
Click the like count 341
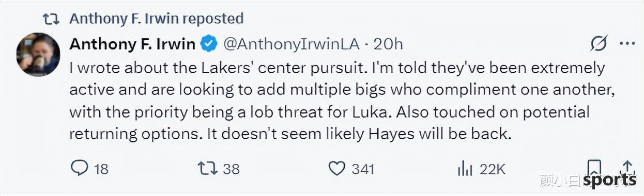point(362,169)
